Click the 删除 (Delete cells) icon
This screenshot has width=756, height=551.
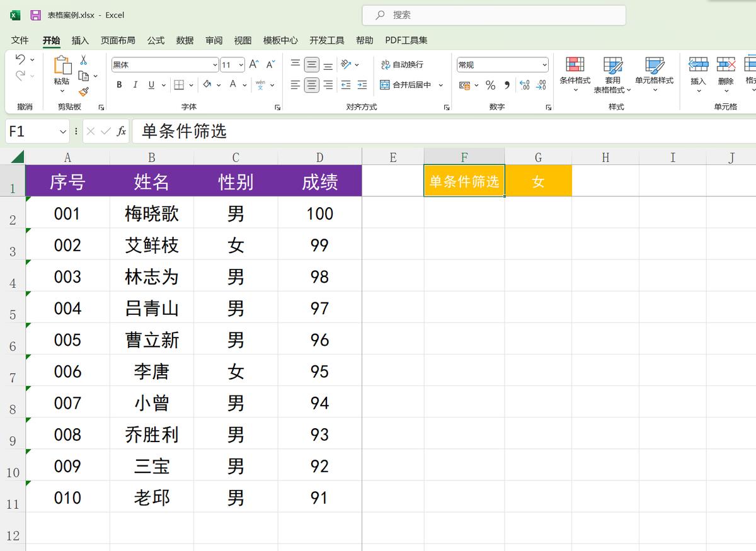coord(726,69)
